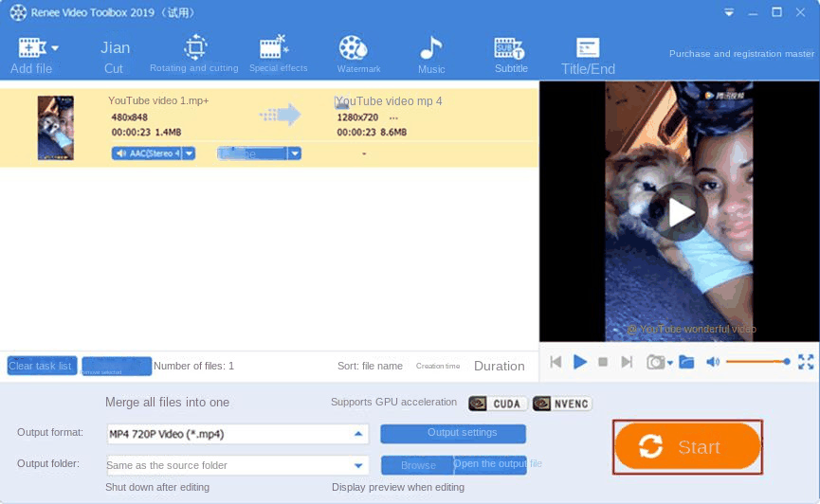Viewport: 820px width, 504px height.
Task: Open the snapshot folder icon in the player
Action: coord(686,362)
